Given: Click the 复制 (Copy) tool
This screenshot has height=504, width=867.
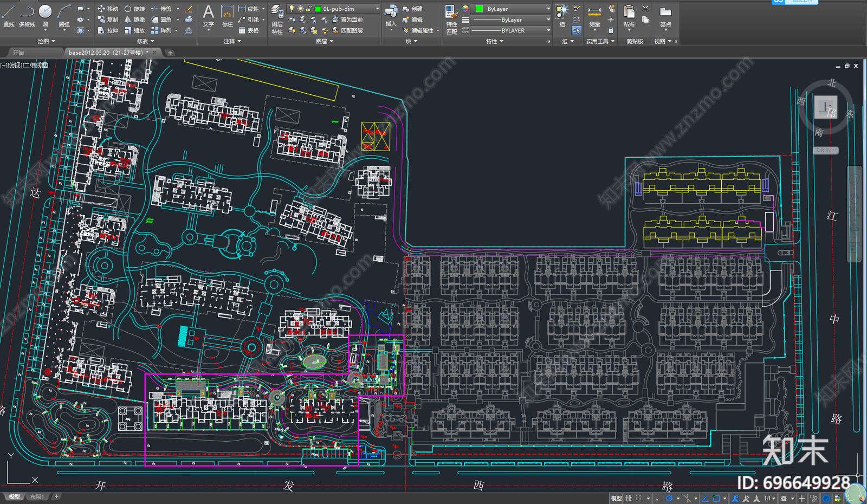Looking at the screenshot, I should pos(107,20).
